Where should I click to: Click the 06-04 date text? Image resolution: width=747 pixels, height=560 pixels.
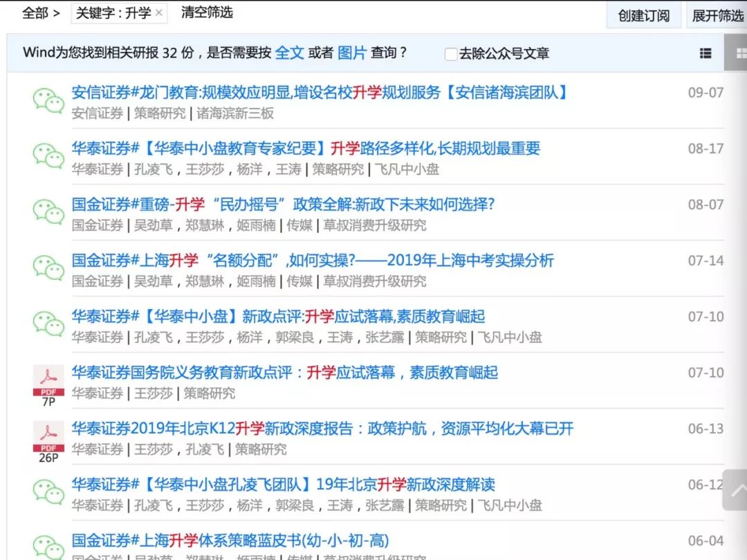point(705,541)
